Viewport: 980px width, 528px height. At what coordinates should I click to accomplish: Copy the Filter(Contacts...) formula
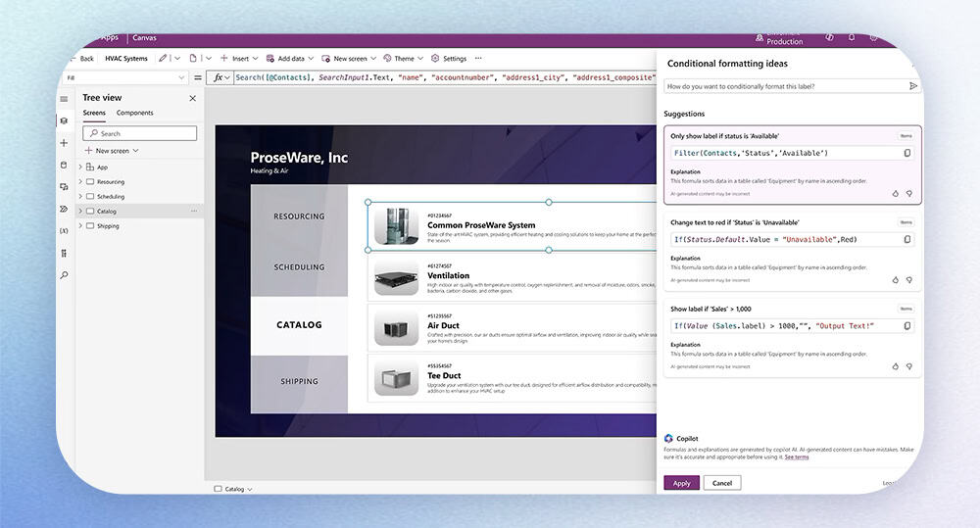pyautogui.click(x=906, y=153)
